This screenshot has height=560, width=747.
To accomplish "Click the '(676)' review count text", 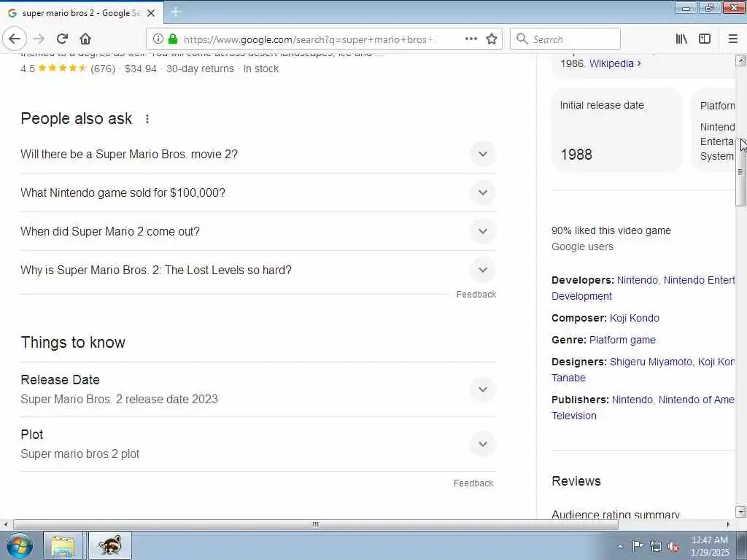I will pos(103,69).
